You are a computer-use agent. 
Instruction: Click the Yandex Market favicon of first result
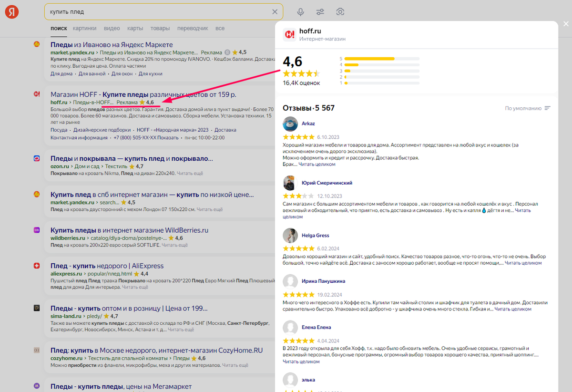coord(37,44)
